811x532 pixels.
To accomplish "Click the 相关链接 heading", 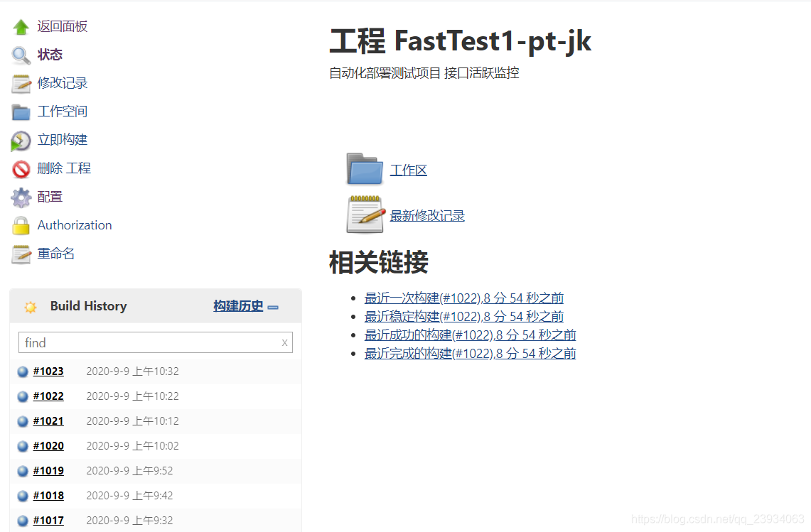I will [379, 262].
